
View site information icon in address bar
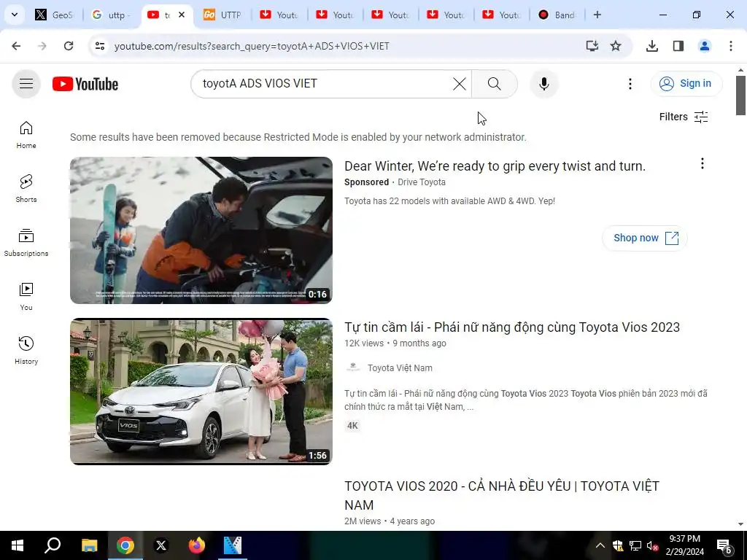point(99,46)
